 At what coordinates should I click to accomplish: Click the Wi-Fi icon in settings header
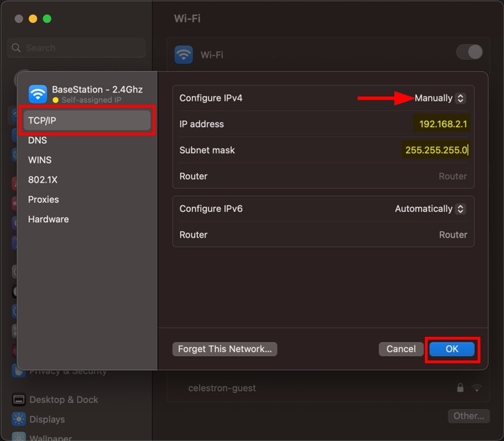coord(183,55)
